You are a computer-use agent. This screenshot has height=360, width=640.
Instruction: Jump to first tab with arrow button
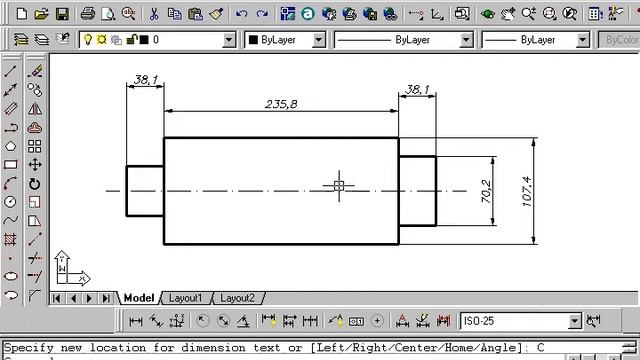57,298
